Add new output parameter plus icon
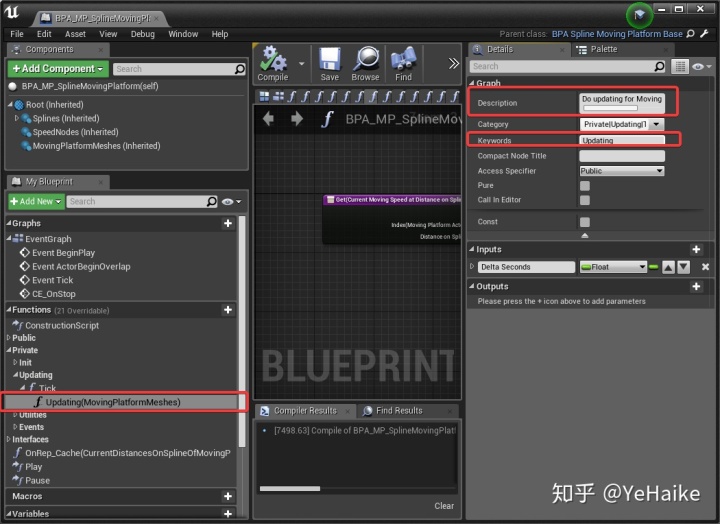This screenshot has width=720, height=524. click(696, 287)
